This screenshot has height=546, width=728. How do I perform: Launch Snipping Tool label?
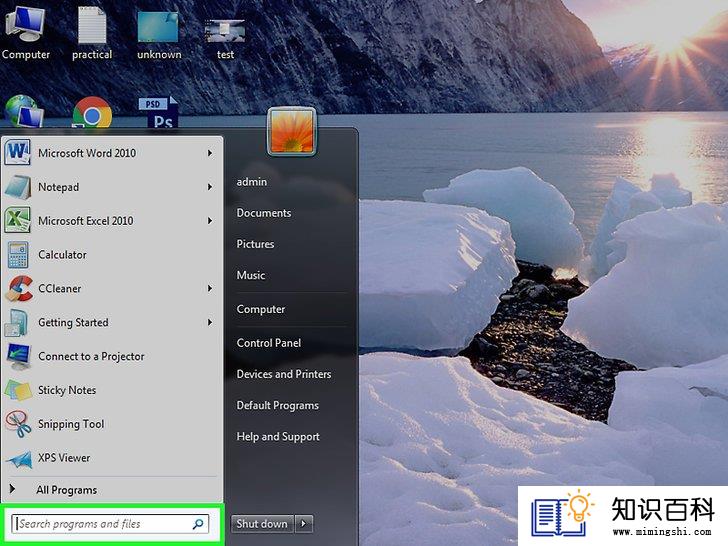coord(71,424)
